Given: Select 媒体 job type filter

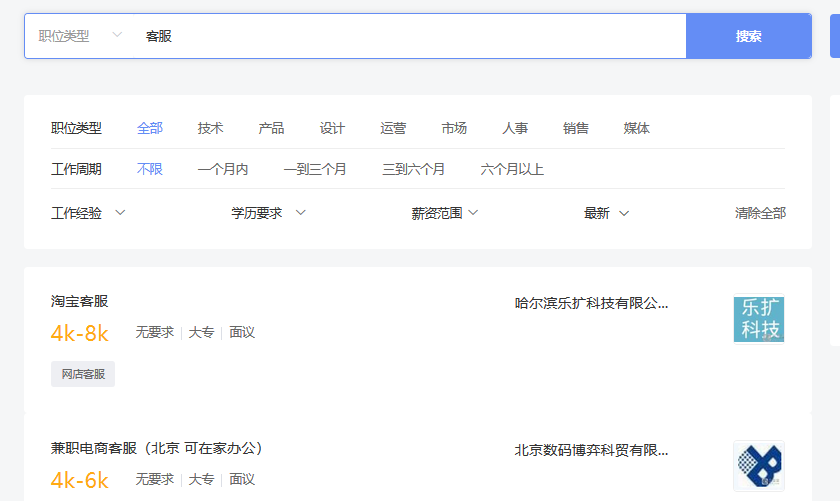Looking at the screenshot, I should 636,128.
